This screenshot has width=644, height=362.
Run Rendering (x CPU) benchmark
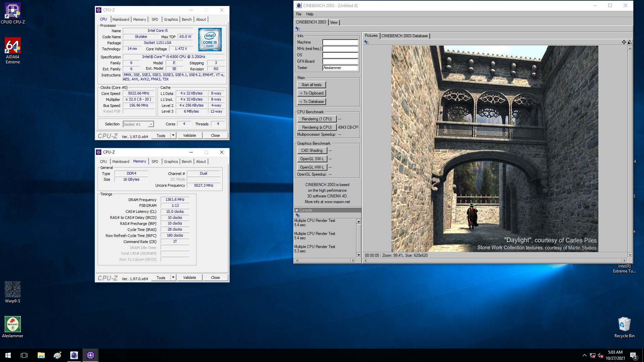317,127
